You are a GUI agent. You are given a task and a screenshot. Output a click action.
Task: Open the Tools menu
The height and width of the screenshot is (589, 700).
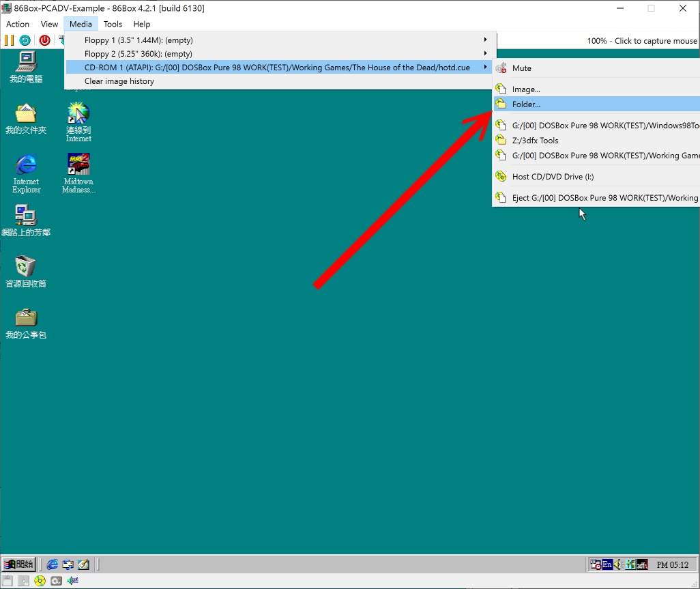tap(113, 24)
